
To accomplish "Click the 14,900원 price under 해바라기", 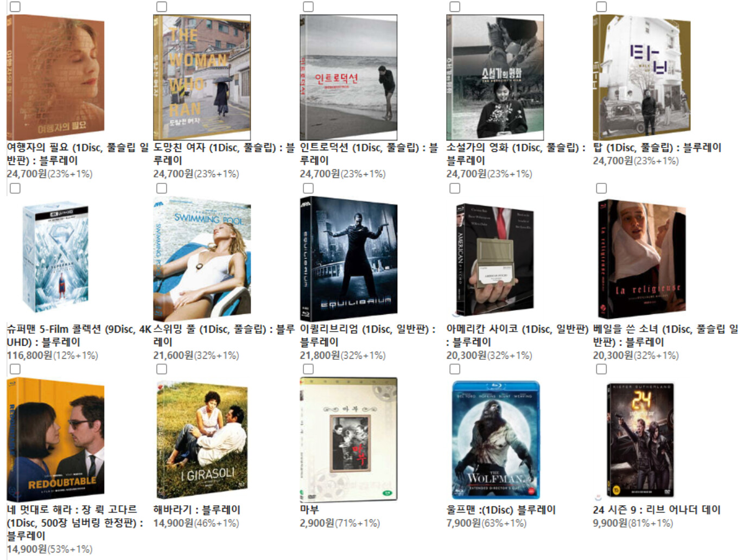I will pyautogui.click(x=173, y=523).
